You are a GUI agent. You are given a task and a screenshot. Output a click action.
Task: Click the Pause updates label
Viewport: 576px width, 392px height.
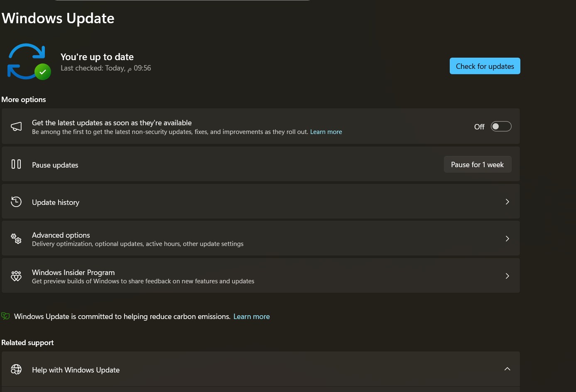55,165
